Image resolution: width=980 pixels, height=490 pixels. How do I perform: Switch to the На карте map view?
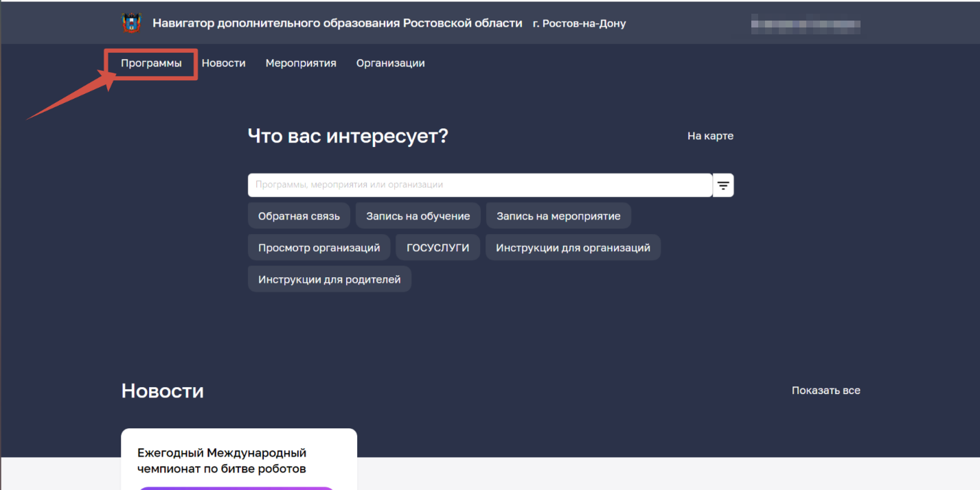710,136
